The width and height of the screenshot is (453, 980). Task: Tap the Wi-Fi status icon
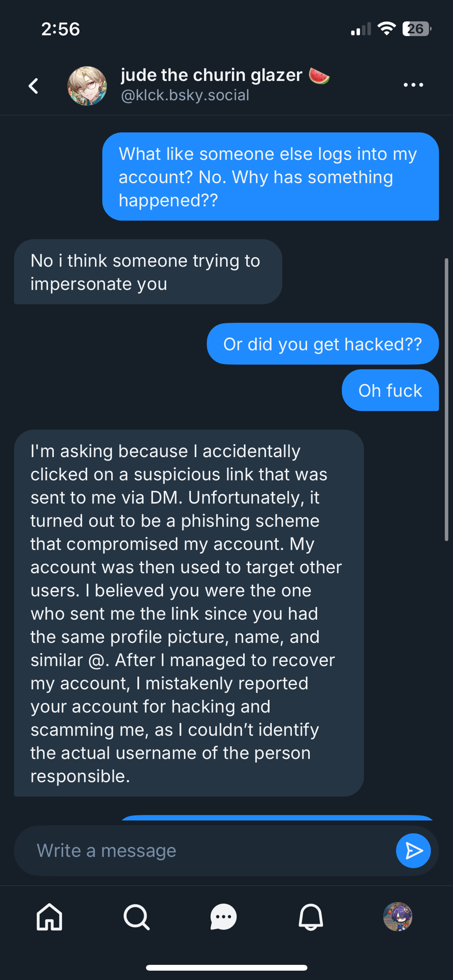click(x=387, y=29)
